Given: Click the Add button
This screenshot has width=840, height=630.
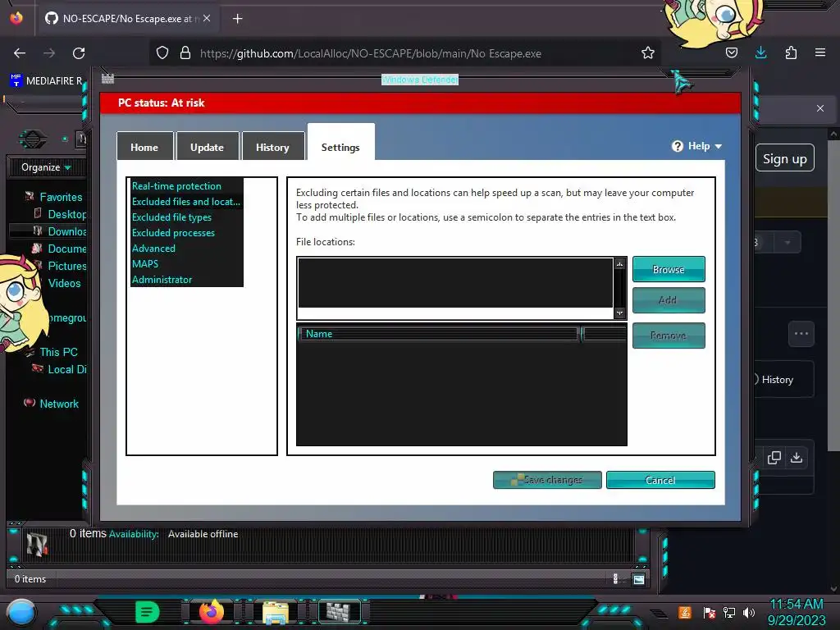Looking at the screenshot, I should pyautogui.click(x=669, y=300).
